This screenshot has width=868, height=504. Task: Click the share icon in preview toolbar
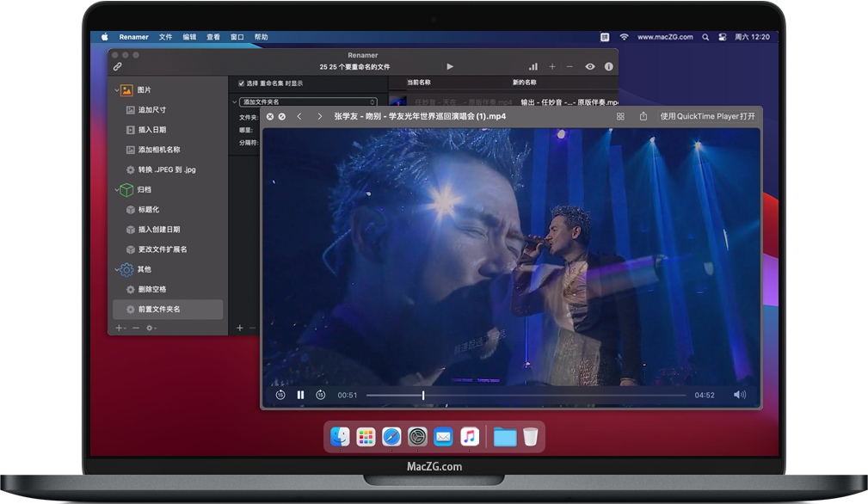point(643,116)
